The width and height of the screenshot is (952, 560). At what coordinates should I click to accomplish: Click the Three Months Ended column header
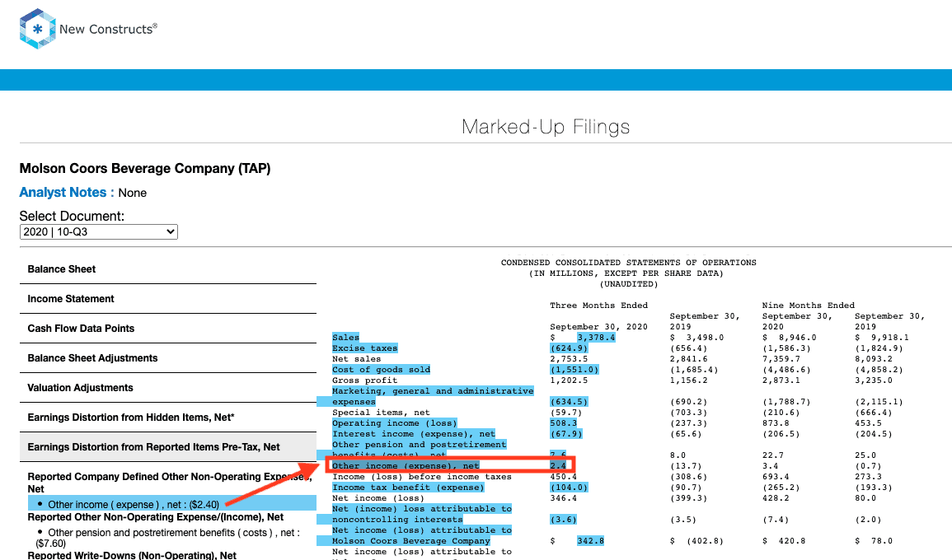[598, 306]
